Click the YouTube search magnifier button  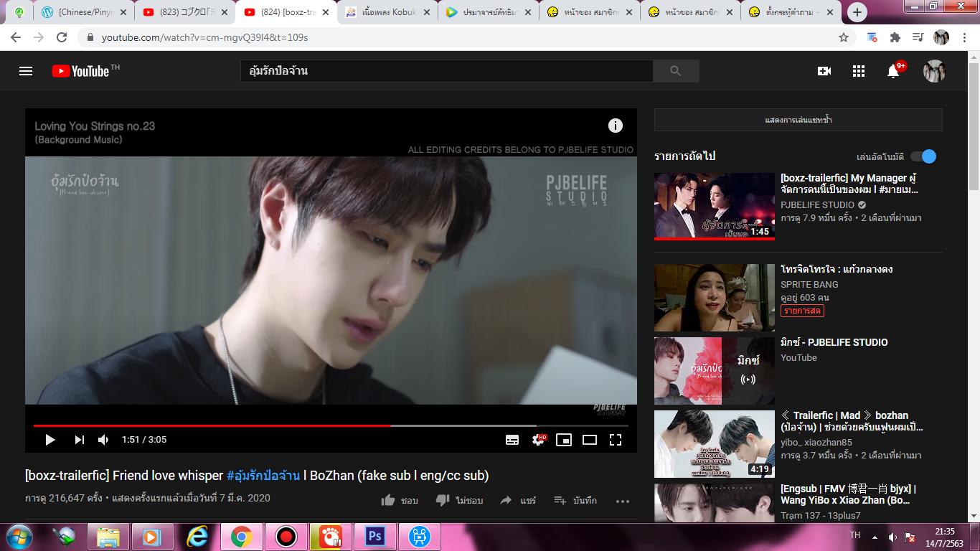675,71
